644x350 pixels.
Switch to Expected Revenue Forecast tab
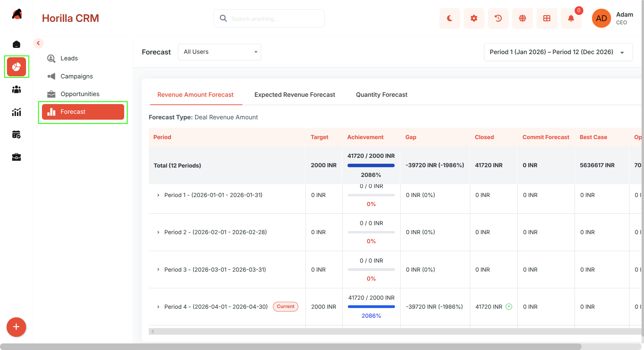click(x=295, y=95)
